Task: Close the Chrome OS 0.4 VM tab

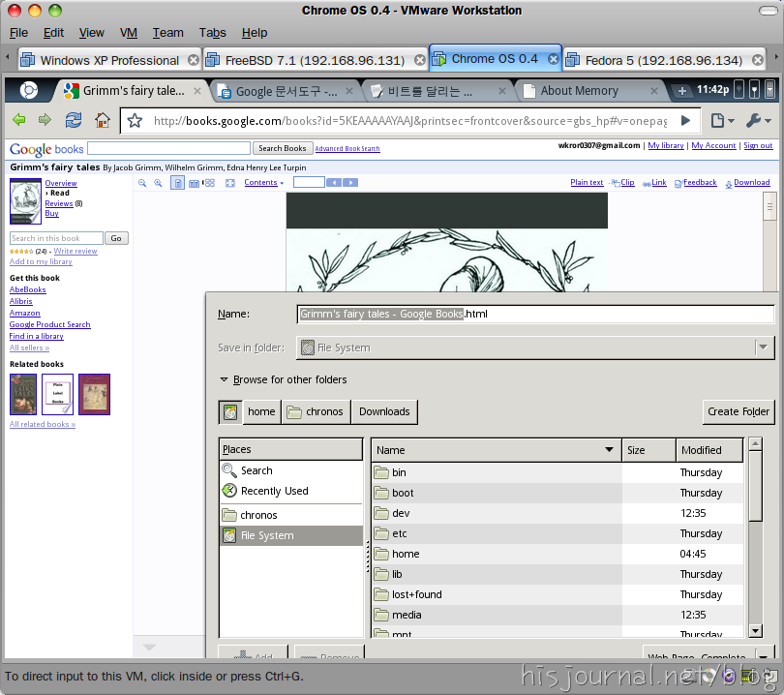Action: click(554, 59)
